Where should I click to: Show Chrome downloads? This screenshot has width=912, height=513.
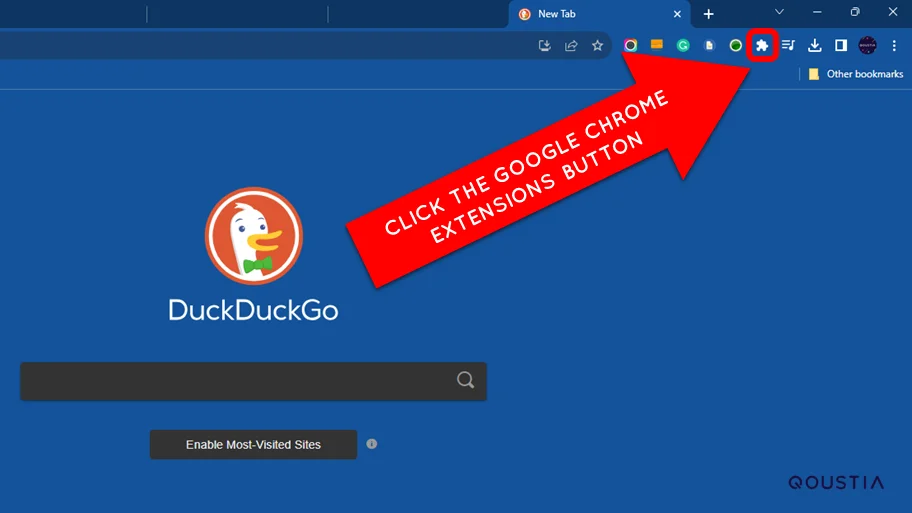pos(815,45)
